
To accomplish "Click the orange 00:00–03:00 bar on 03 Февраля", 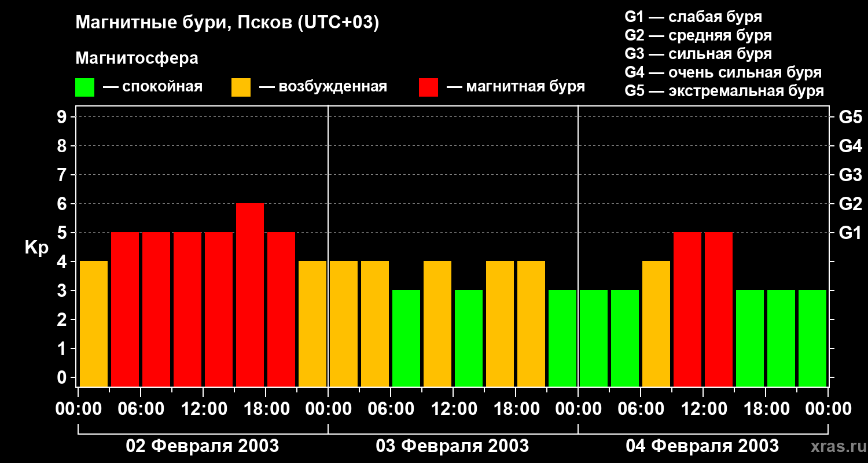I will click(x=344, y=324).
